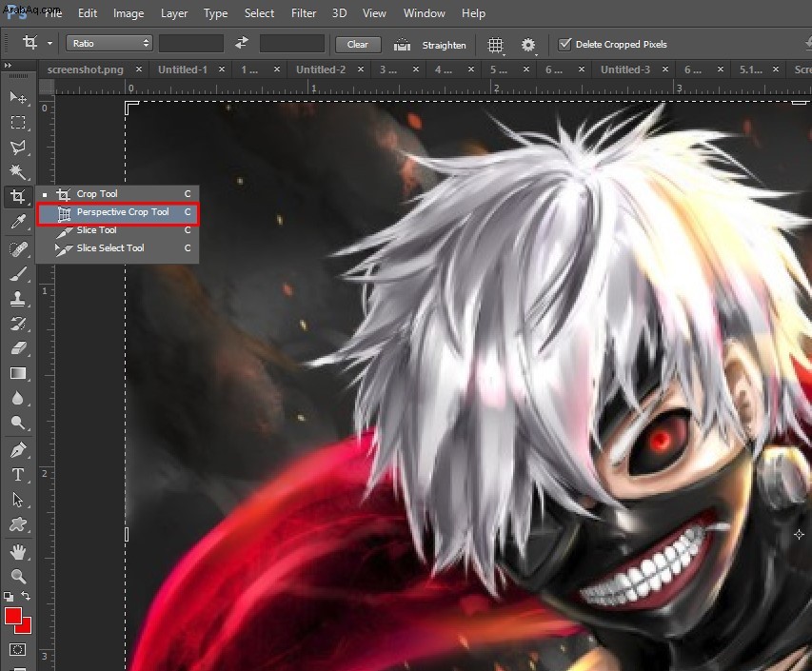Select the Blur tool

[18, 398]
